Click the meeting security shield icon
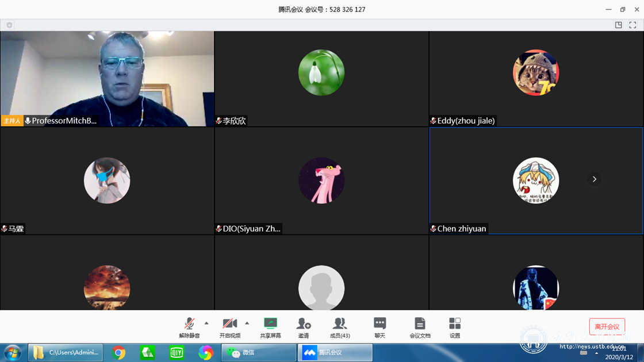Screen dimensions: 644x362 (x=9, y=25)
